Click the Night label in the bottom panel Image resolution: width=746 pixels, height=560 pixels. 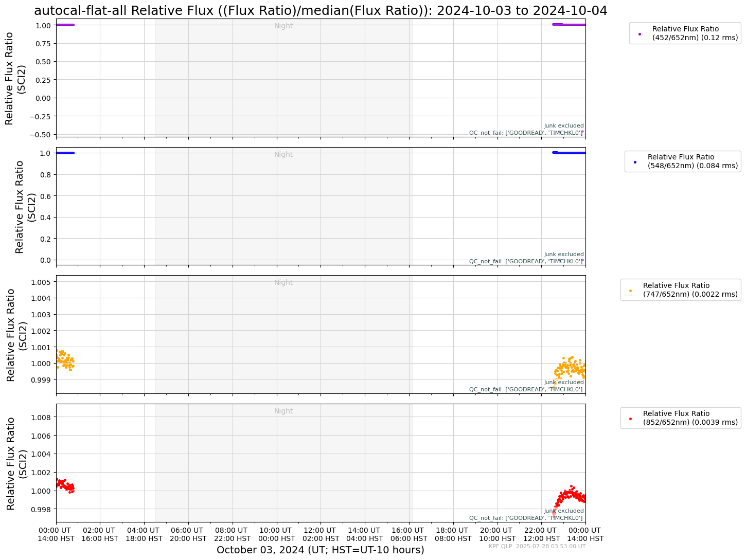tap(283, 411)
